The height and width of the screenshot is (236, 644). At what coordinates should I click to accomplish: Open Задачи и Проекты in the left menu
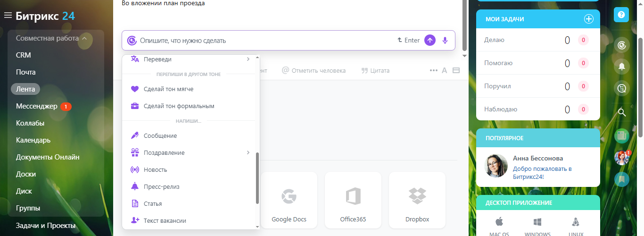pos(46,225)
